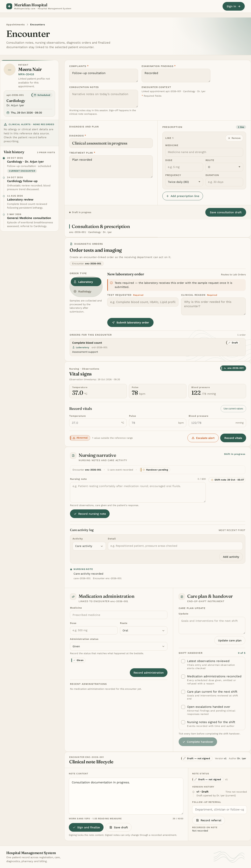
Task: Check Latest observations reviewed
Action: tap(183, 661)
